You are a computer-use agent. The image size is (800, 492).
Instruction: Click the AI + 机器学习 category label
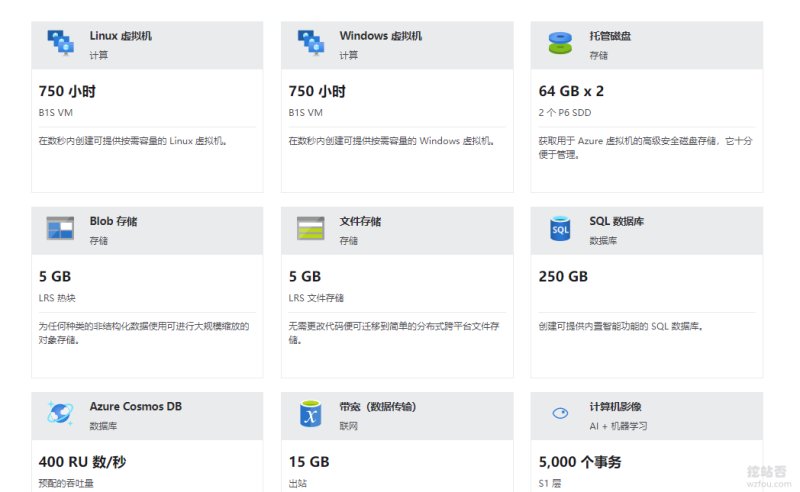[618, 426]
